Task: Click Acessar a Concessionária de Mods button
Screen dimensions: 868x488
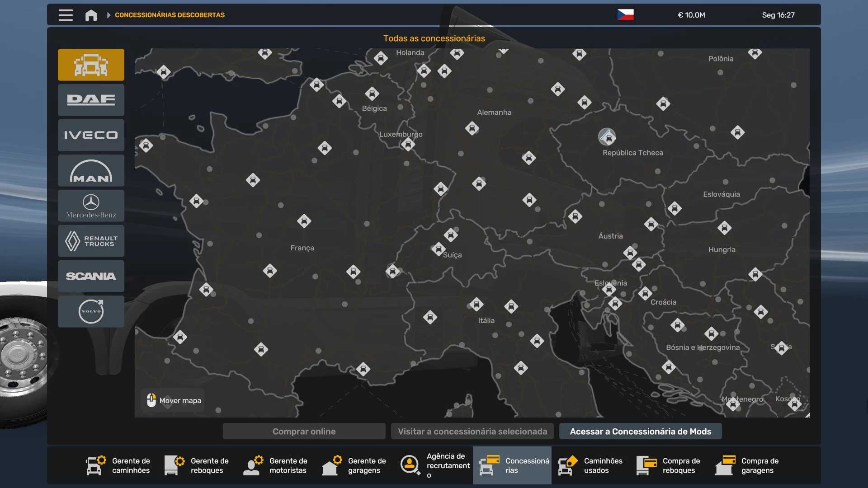Action: click(x=640, y=432)
